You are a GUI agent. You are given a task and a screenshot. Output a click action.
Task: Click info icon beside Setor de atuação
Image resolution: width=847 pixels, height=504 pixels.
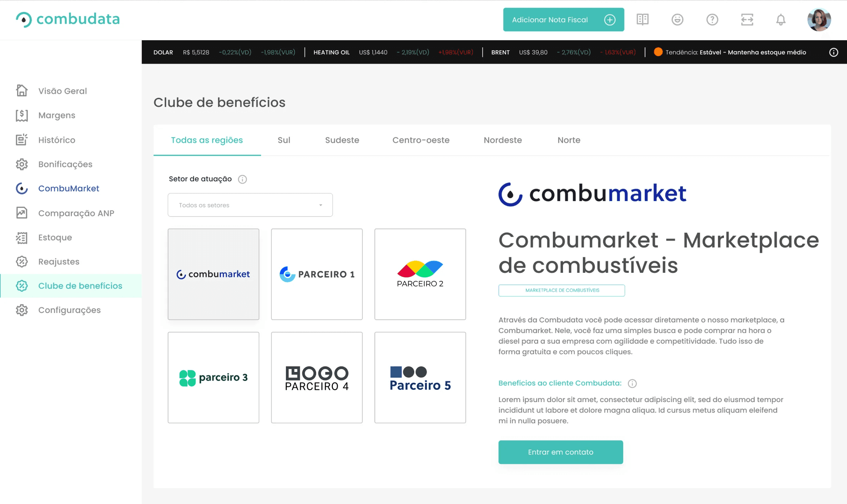coord(242,179)
